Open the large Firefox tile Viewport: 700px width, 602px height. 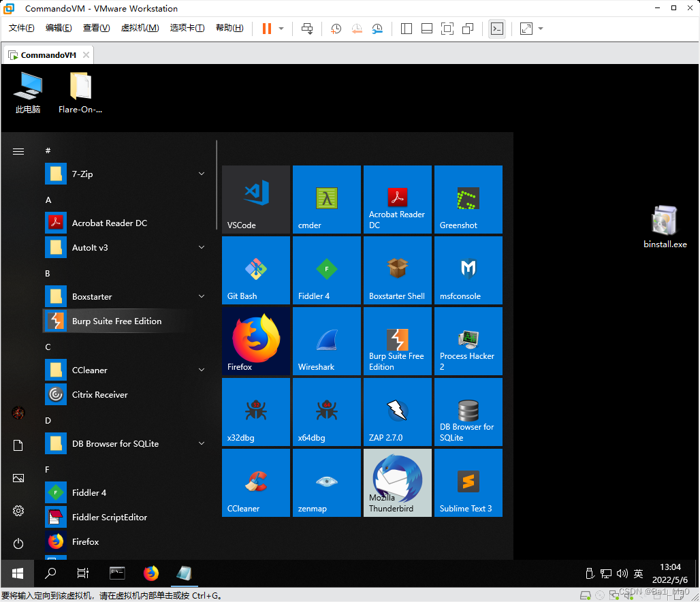(256, 340)
